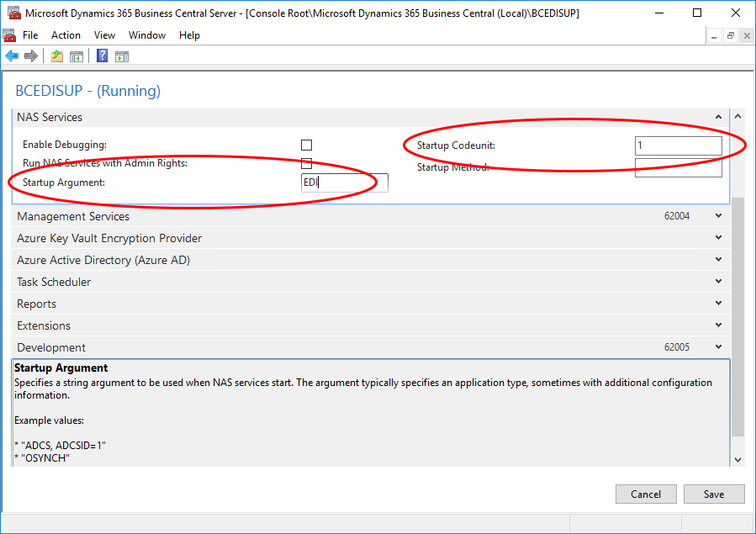Click the MMC console icon beside File menu
This screenshot has height=534, width=756.
point(10,35)
